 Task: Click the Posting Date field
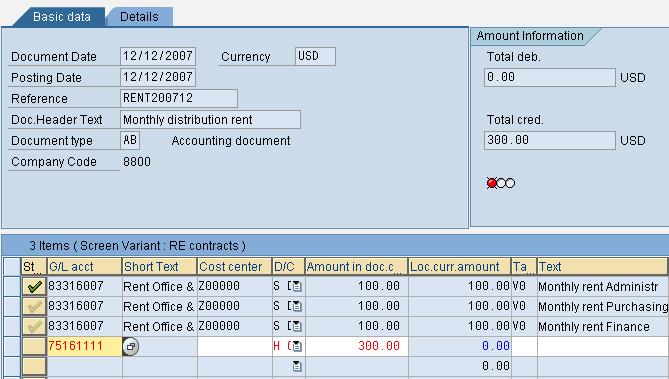(158, 77)
